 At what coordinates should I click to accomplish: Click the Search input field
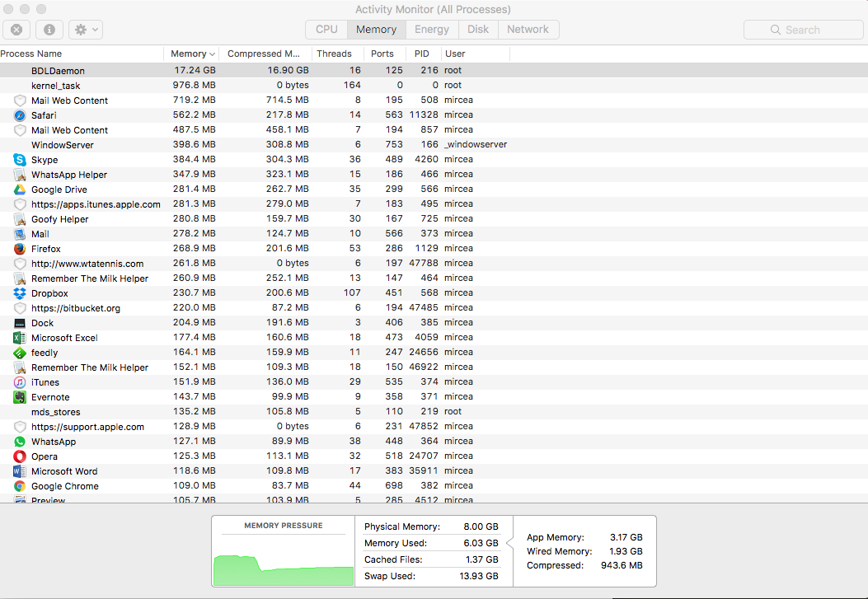[803, 30]
